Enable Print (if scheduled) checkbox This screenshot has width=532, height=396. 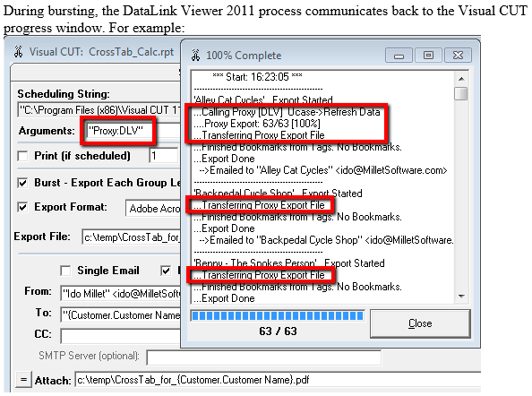click(x=22, y=156)
